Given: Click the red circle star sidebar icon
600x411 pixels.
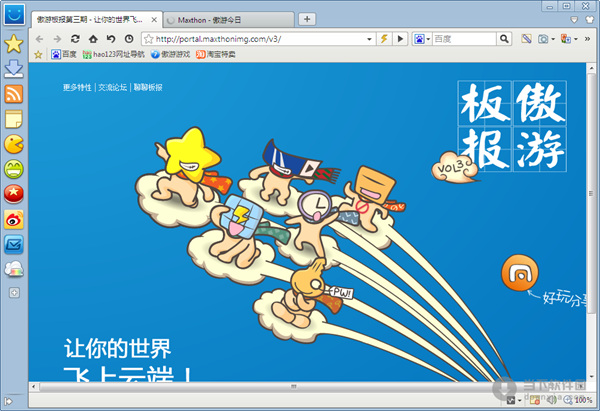Looking at the screenshot, I should 14,194.
